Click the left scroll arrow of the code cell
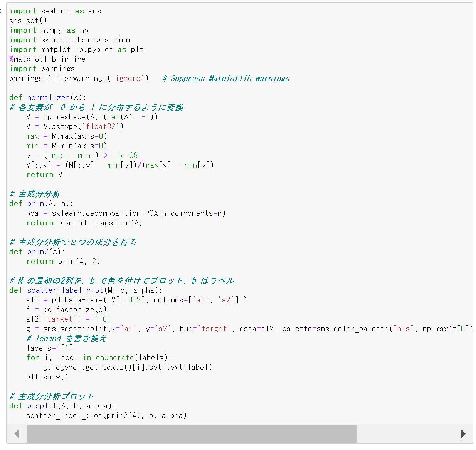Image resolution: width=476 pixels, height=450 pixels. pos(17,433)
